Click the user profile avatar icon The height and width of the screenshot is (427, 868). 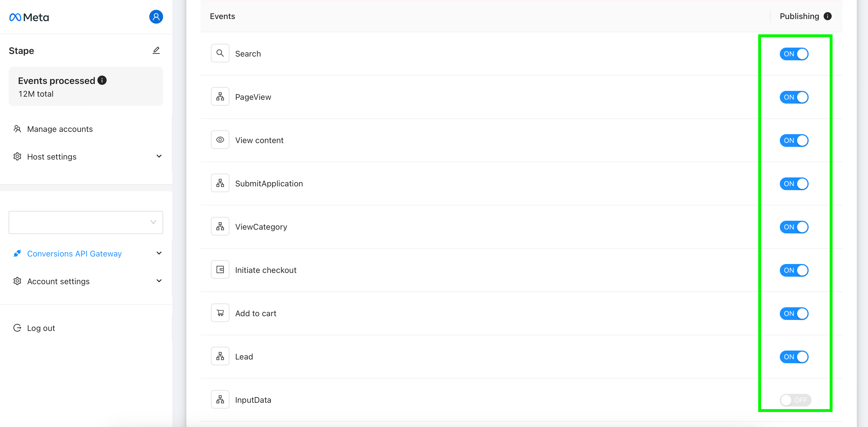coord(156,17)
